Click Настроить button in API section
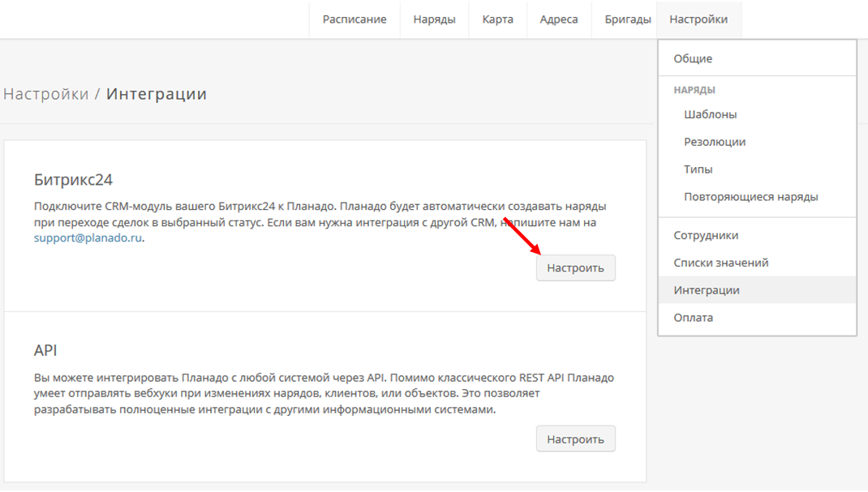This screenshot has height=492, width=868. (575, 439)
